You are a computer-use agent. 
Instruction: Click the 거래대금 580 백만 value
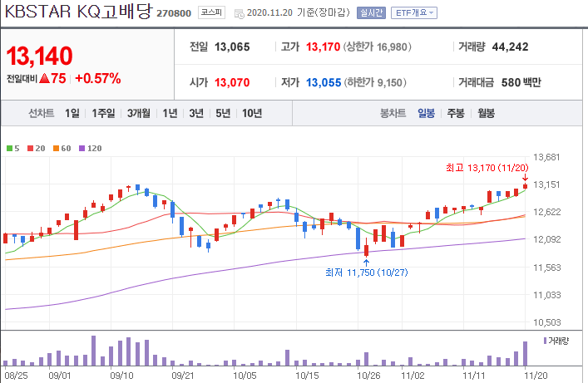point(521,82)
